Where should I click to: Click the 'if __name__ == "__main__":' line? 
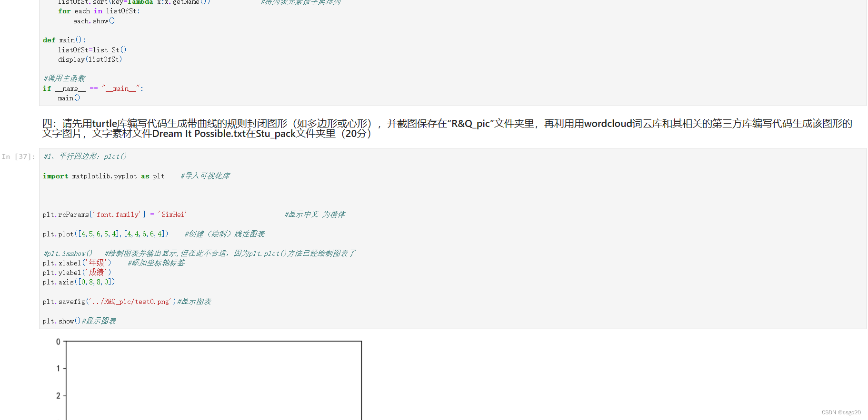pyautogui.click(x=93, y=88)
